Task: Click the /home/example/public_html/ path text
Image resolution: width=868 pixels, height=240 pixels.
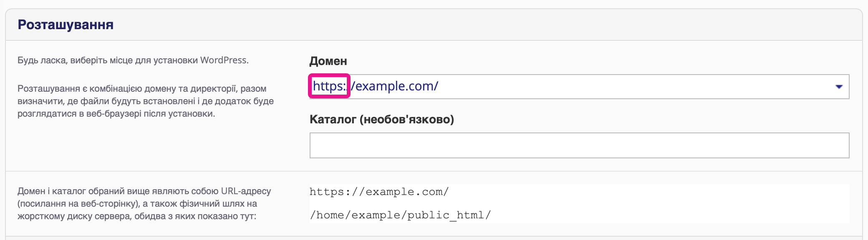Action: point(400,215)
